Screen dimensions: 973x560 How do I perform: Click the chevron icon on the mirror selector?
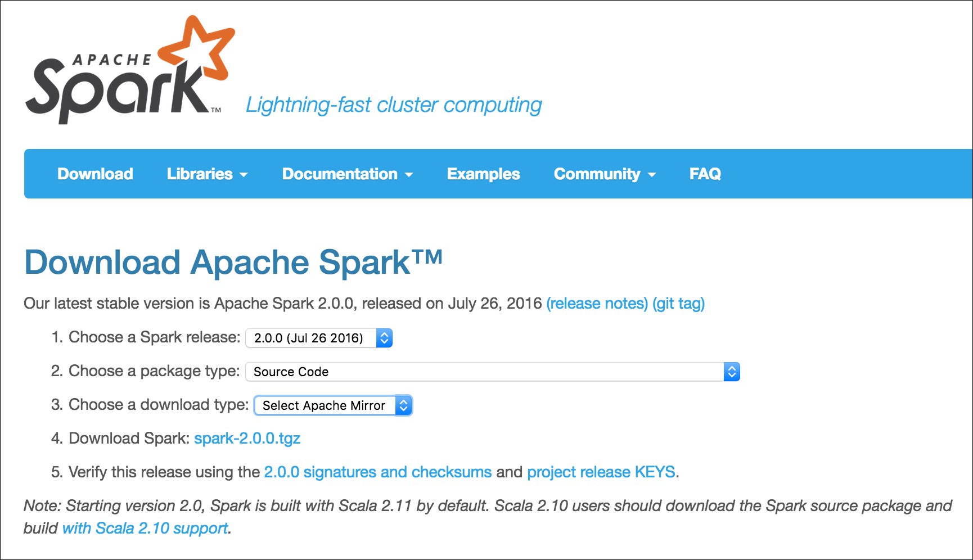[x=403, y=405]
